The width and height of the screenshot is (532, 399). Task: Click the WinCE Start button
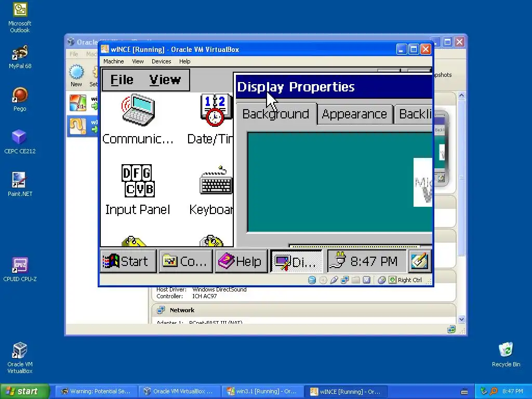tap(128, 261)
